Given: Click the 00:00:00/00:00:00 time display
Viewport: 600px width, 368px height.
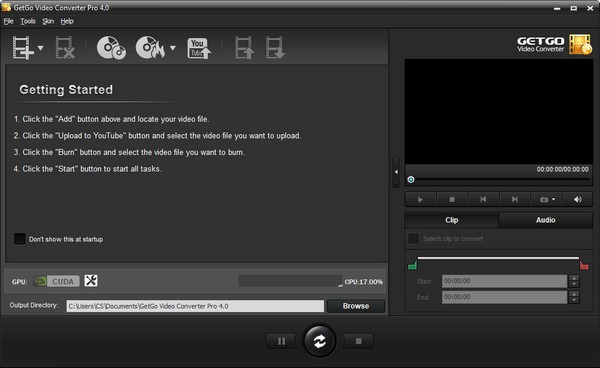Looking at the screenshot, I should click(x=562, y=169).
